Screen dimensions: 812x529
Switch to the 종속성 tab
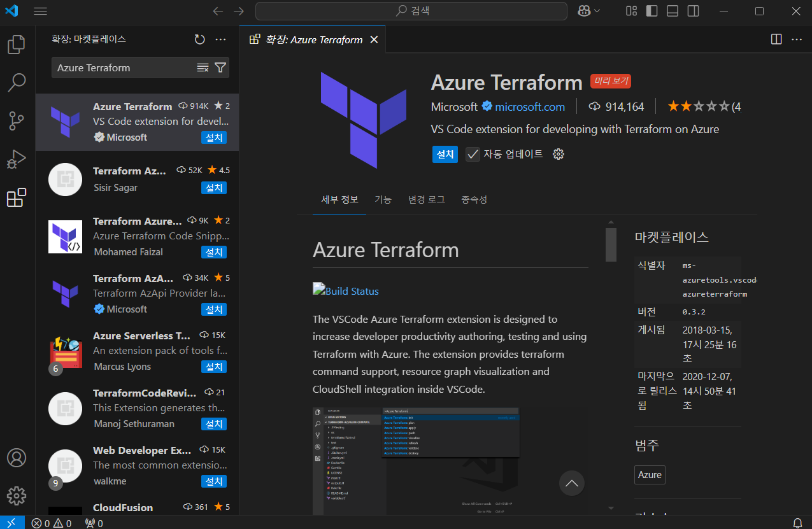coord(474,199)
